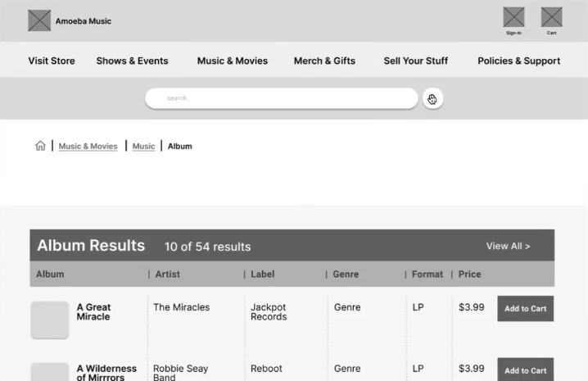Focus the search input field
The width and height of the screenshot is (588, 381).
point(282,98)
